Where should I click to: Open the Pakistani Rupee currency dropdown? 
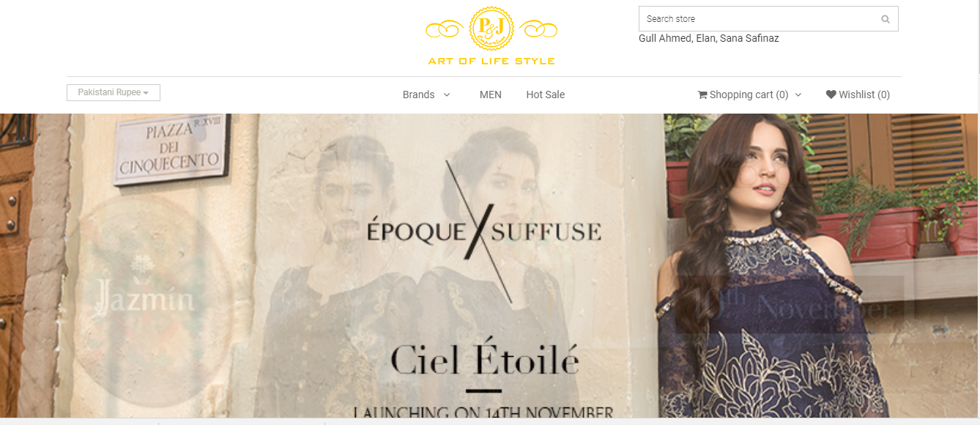[114, 92]
